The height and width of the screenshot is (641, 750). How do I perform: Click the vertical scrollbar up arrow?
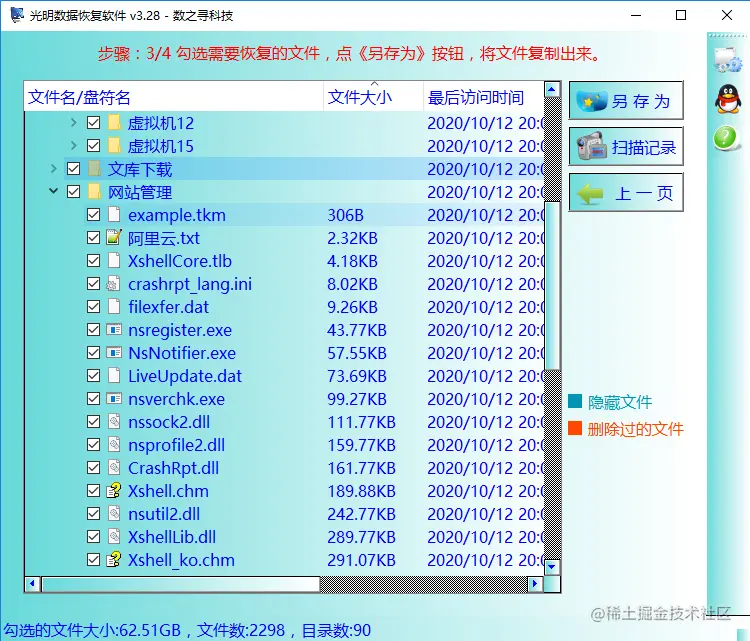pyautogui.click(x=552, y=89)
